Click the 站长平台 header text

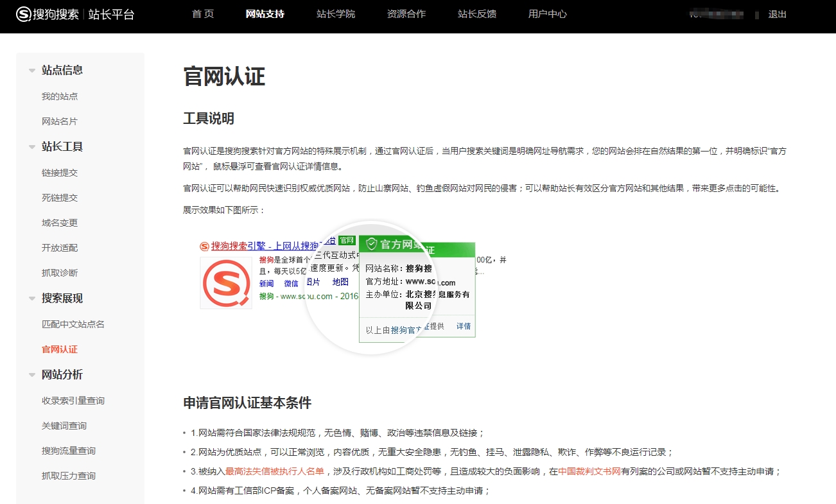[111, 14]
